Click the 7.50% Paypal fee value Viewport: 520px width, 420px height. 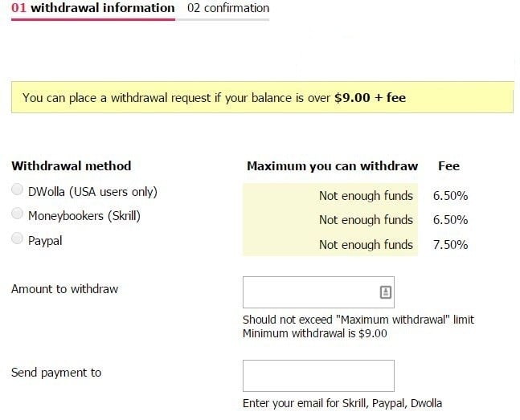(450, 245)
